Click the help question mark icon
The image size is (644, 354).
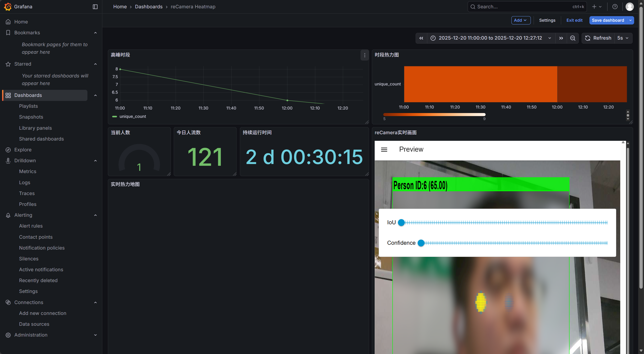pos(615,7)
